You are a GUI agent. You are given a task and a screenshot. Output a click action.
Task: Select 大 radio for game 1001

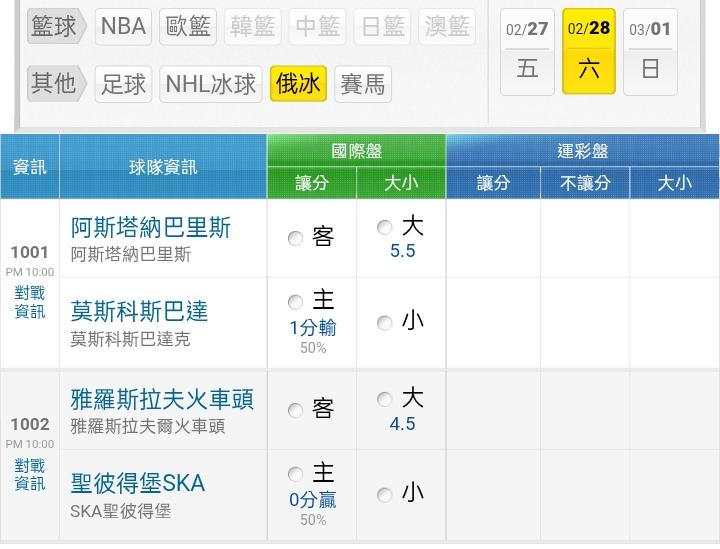pos(384,227)
